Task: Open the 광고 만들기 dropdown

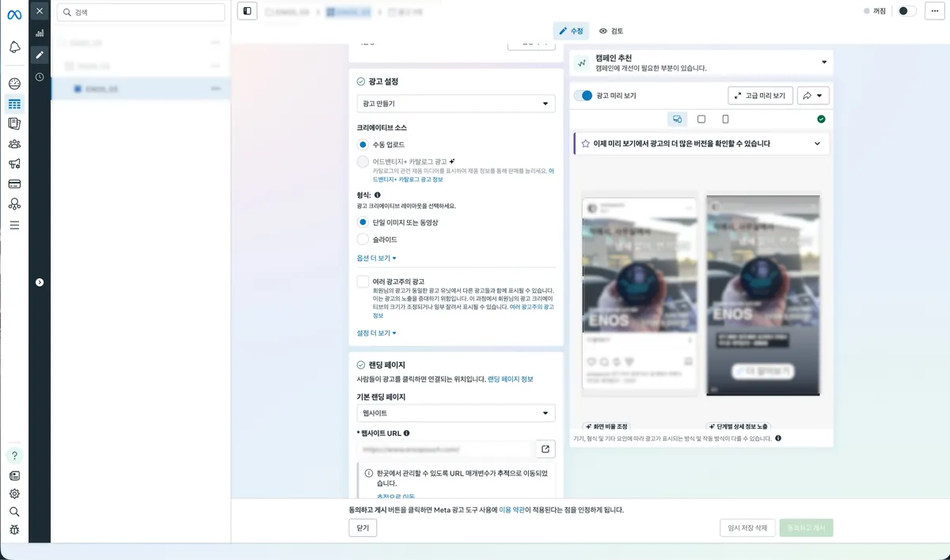Action: click(456, 104)
